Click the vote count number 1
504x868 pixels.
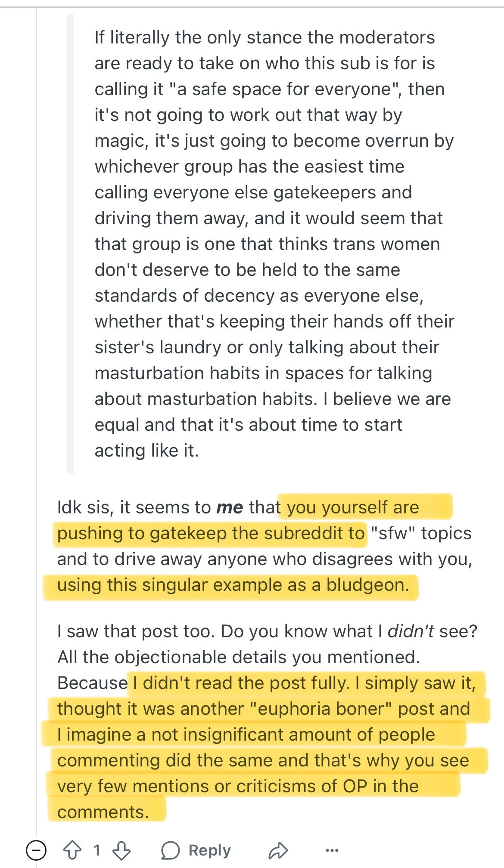point(97,850)
